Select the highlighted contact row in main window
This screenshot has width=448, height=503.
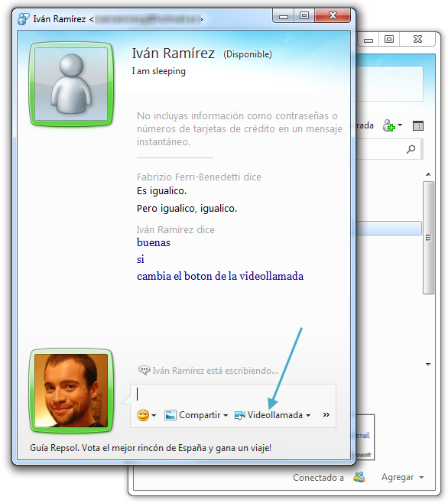[x=388, y=228]
